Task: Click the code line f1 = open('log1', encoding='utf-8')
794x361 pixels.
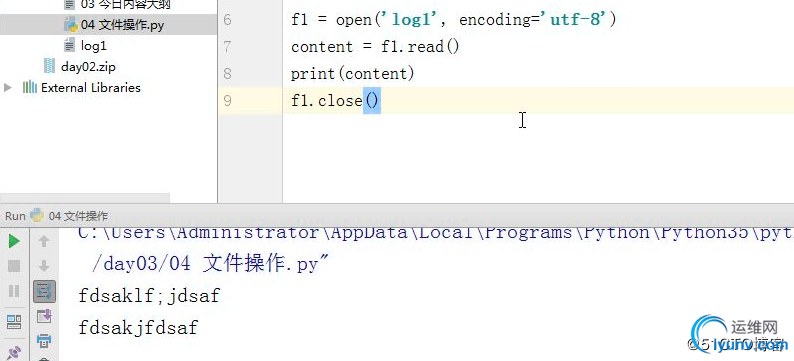Action: (x=454, y=20)
